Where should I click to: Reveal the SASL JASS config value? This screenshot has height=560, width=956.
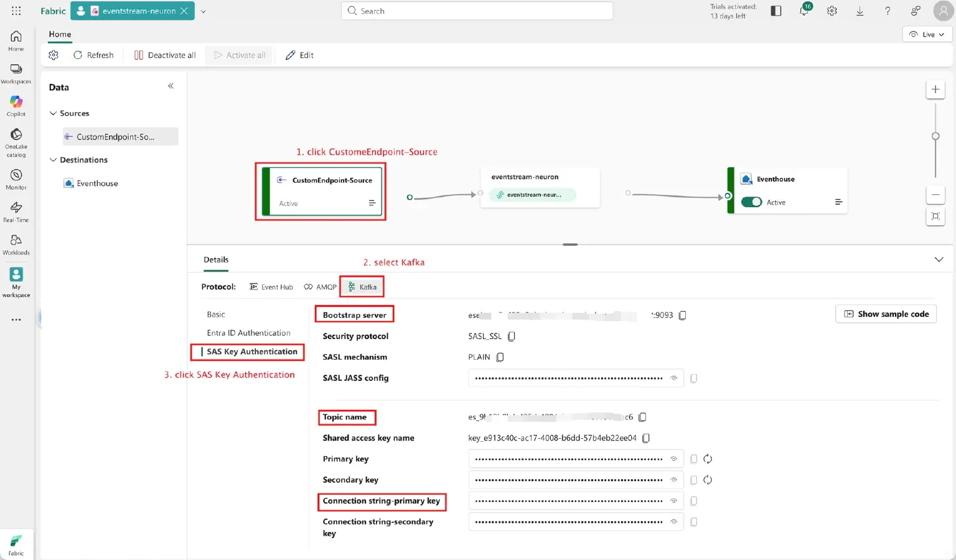pyautogui.click(x=673, y=378)
